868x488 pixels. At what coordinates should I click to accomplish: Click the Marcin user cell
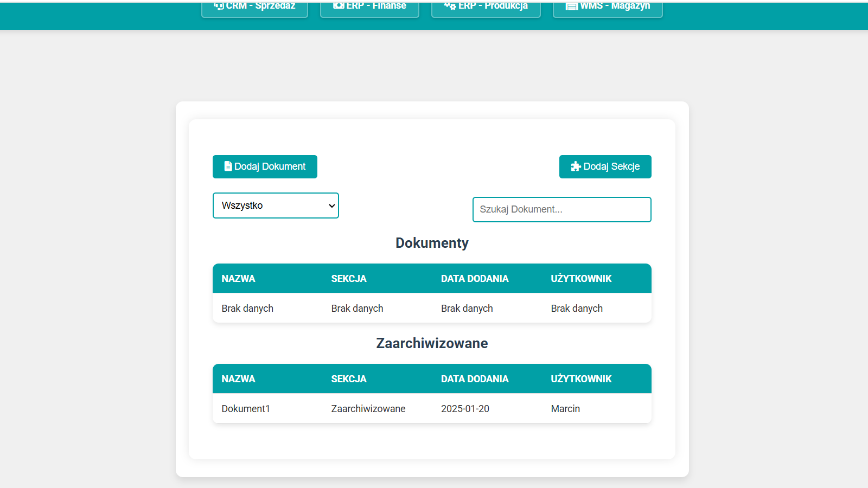(565, 409)
